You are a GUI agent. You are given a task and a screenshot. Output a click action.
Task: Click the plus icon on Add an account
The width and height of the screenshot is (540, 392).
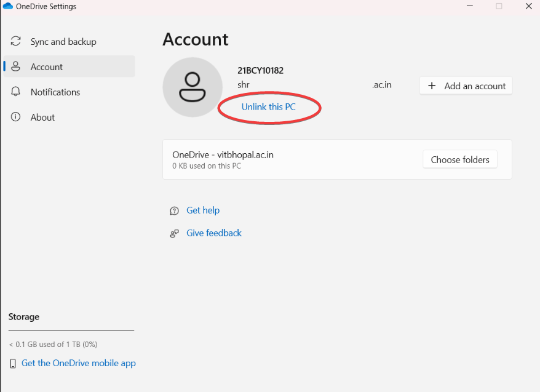point(431,86)
